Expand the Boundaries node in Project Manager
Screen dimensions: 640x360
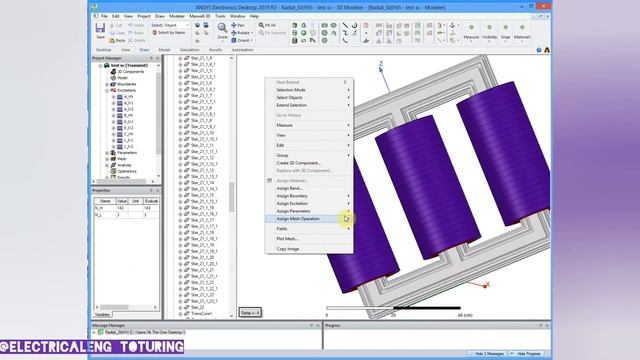click(x=107, y=84)
